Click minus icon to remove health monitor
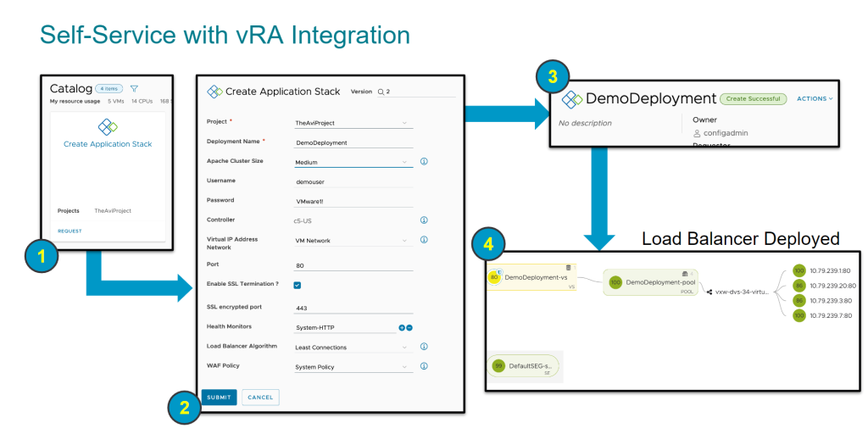Screen dimensions: 868x434 coord(409,328)
